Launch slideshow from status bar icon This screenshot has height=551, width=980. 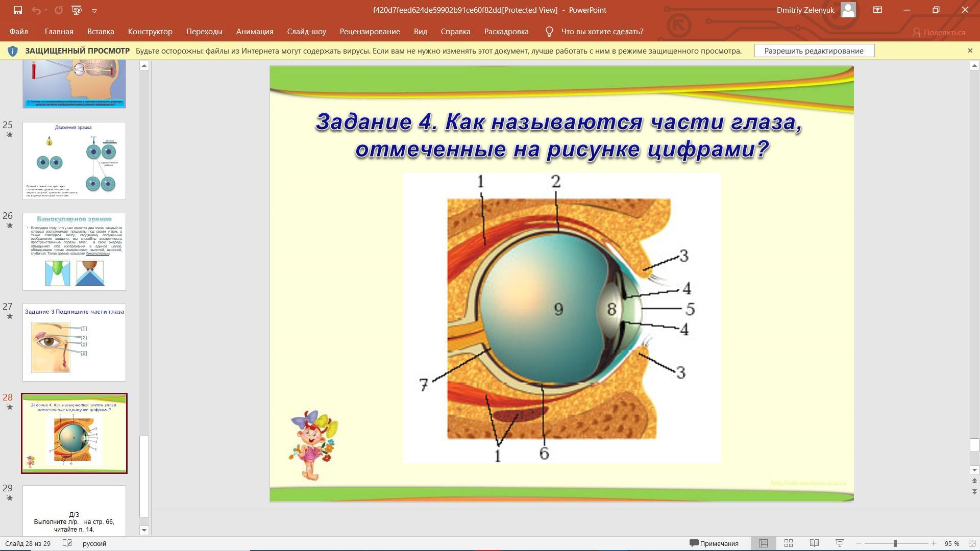(840, 543)
